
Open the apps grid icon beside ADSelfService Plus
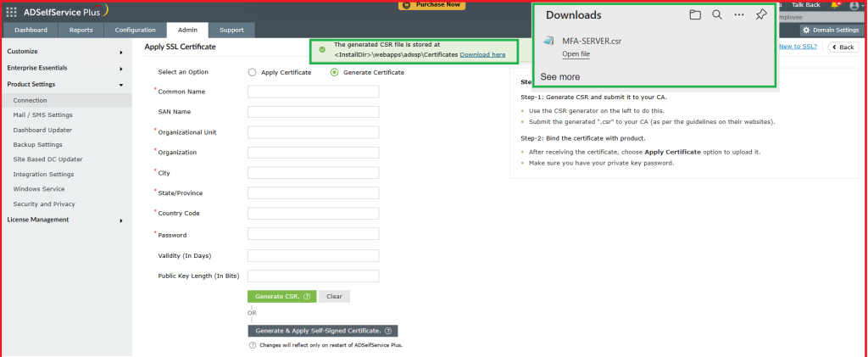(x=12, y=11)
